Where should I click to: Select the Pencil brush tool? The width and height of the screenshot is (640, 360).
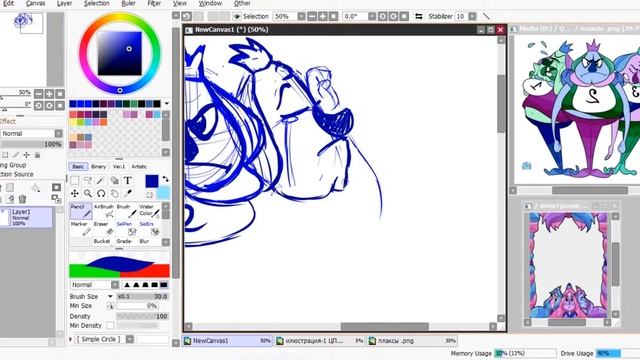pos(81,211)
